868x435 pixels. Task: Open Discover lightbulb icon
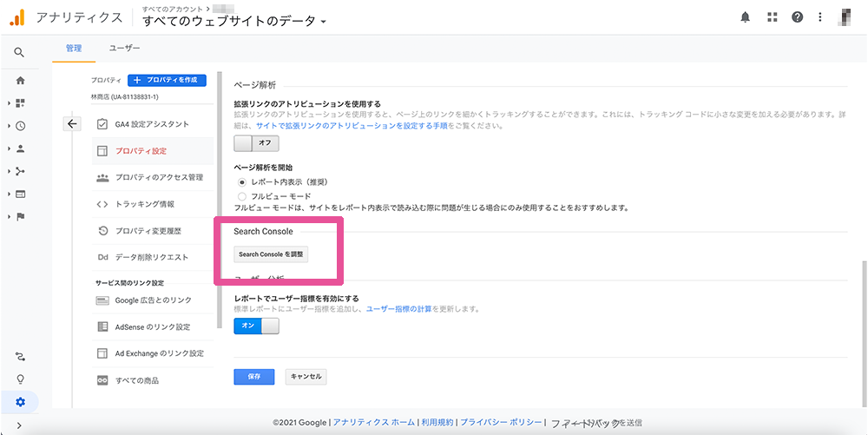pyautogui.click(x=21, y=379)
